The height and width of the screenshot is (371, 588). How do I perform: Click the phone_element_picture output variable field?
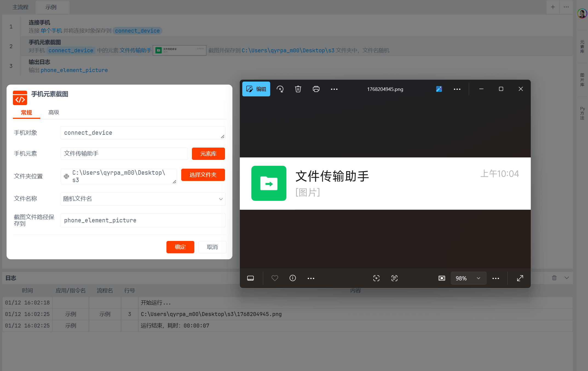pyautogui.click(x=143, y=220)
